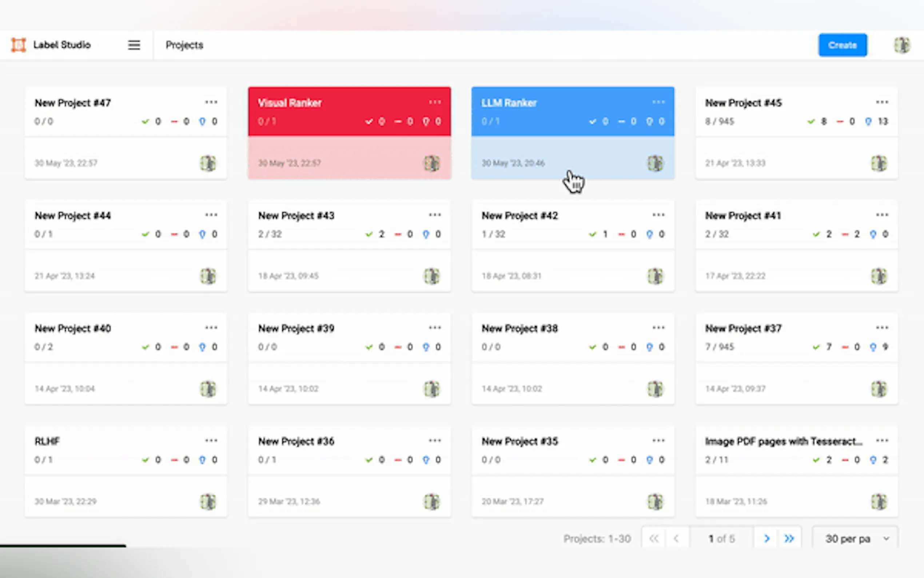924x578 pixels.
Task: Click creator avatar on New Project #45 card
Action: point(879,163)
